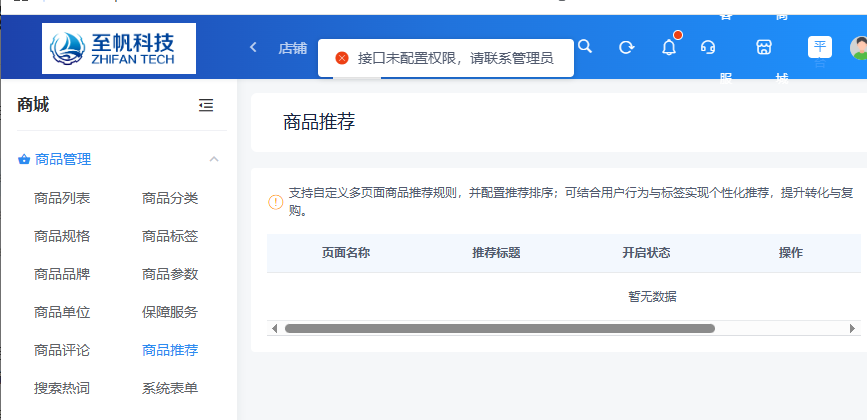Open 商品分类 in sidebar
Viewport: 867px width, 420px height.
[170, 198]
